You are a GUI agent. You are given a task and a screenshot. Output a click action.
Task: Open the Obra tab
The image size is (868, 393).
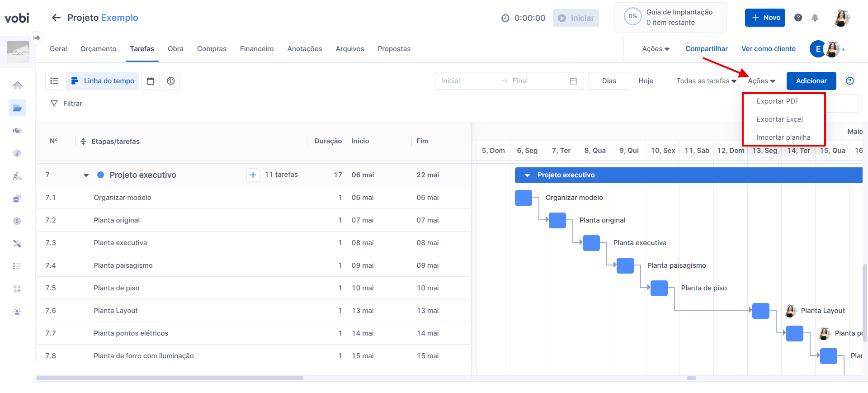coord(175,49)
